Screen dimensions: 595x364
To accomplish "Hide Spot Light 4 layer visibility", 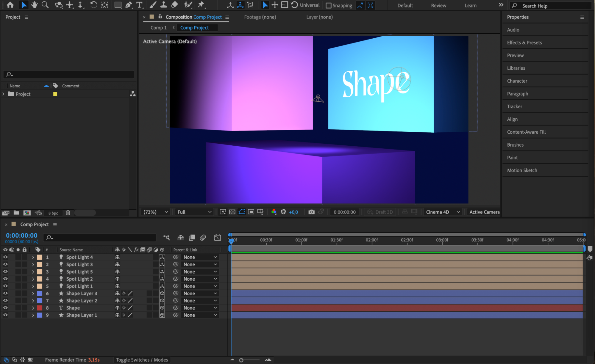I will (x=5, y=257).
